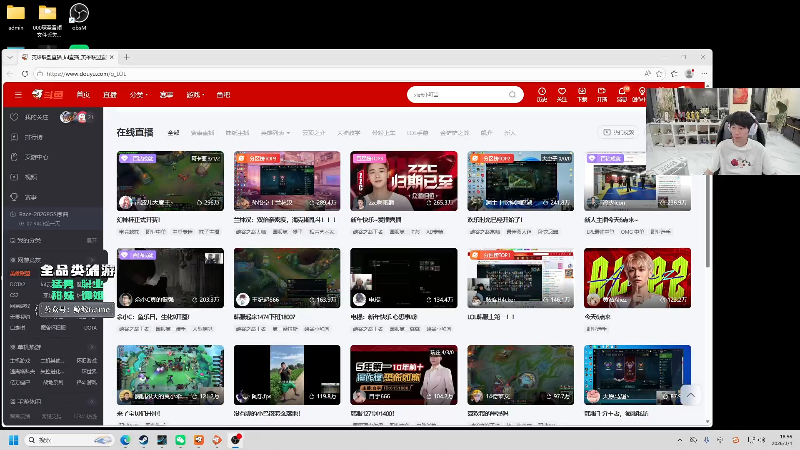Viewport: 800px width, 450px height.
Task: Open the browser three-dot settings menu
Action: pos(704,74)
